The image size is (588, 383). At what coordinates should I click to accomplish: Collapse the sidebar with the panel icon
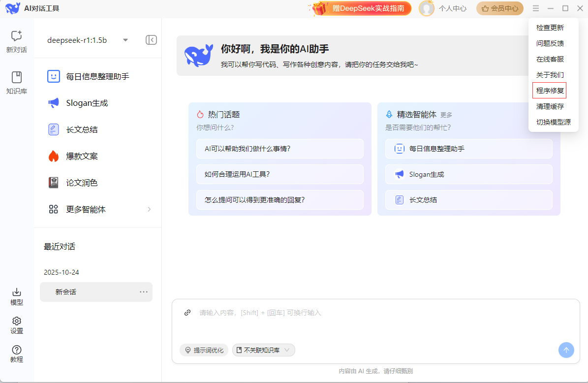(151, 40)
